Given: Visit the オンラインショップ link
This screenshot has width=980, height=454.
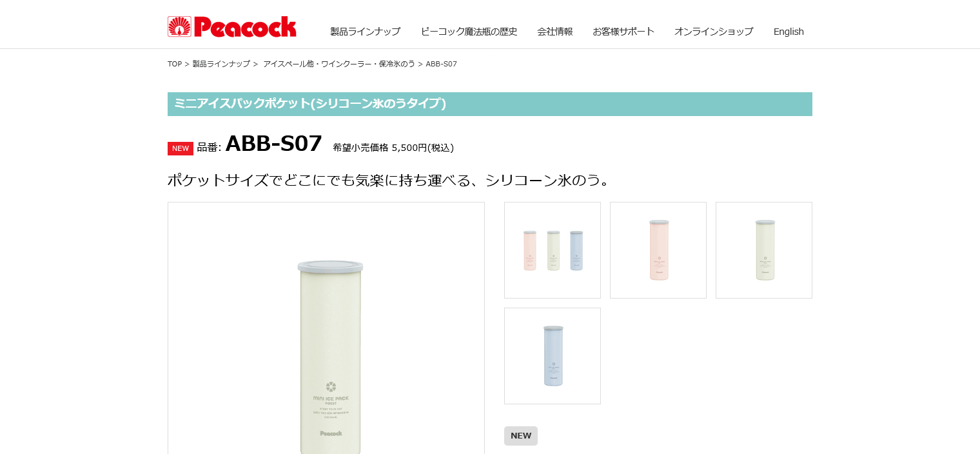Looking at the screenshot, I should [x=714, y=32].
